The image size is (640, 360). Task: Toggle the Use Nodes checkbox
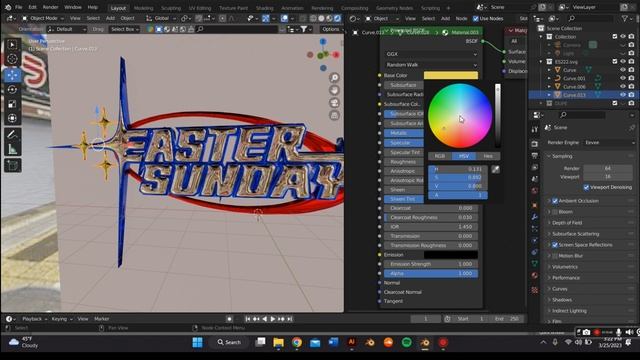476,18
